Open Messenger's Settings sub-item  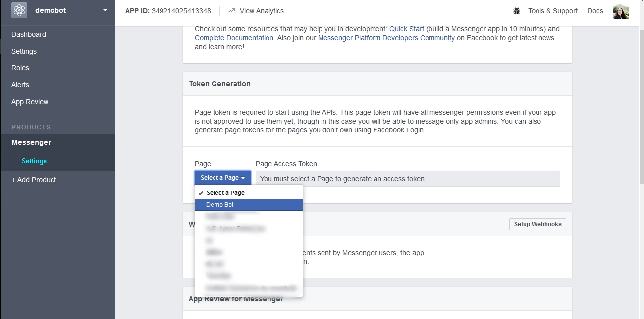[34, 161]
